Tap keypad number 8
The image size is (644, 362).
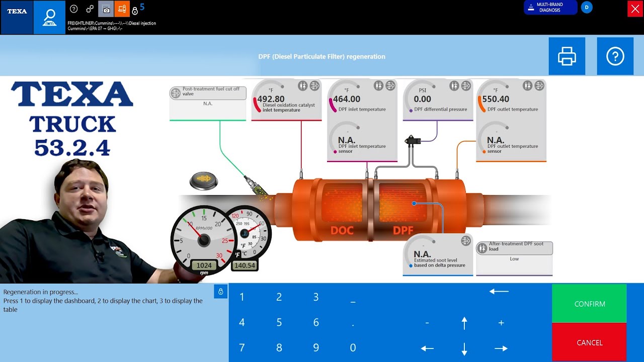click(x=279, y=347)
